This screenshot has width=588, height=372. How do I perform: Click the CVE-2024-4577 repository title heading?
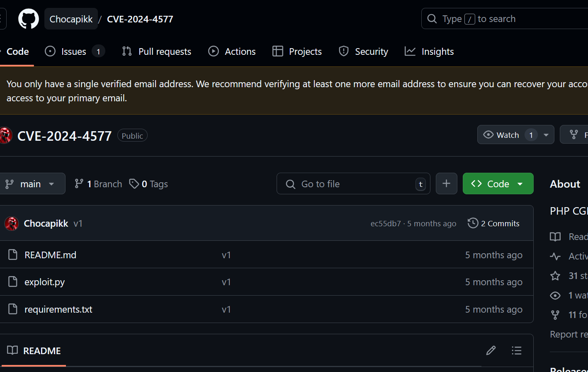coord(64,136)
